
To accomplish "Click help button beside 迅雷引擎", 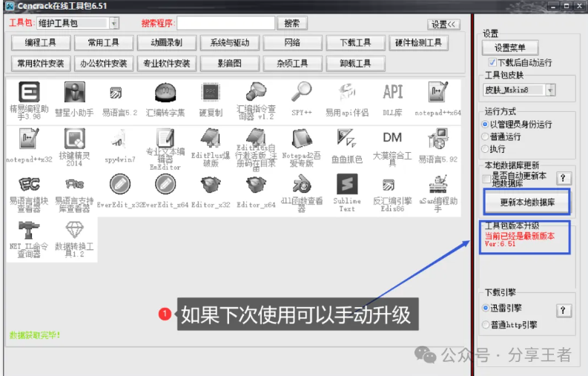I will click(563, 310).
